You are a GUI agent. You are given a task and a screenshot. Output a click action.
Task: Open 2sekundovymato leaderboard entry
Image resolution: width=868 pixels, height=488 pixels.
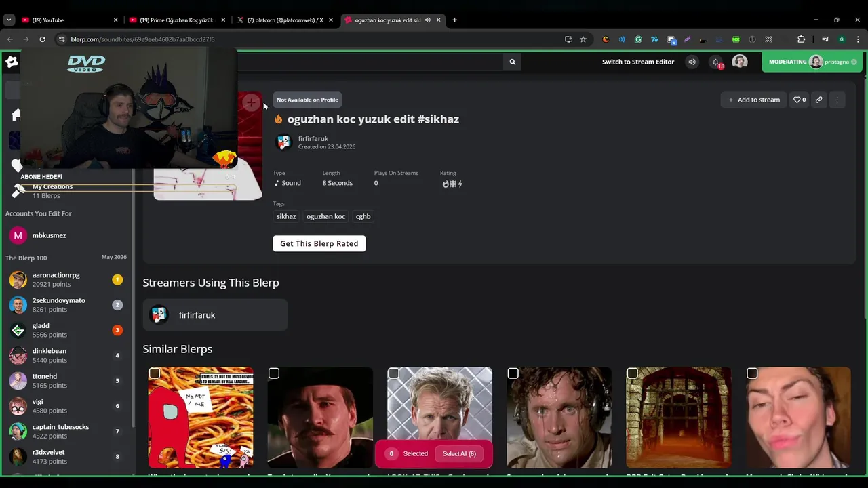coord(68,305)
